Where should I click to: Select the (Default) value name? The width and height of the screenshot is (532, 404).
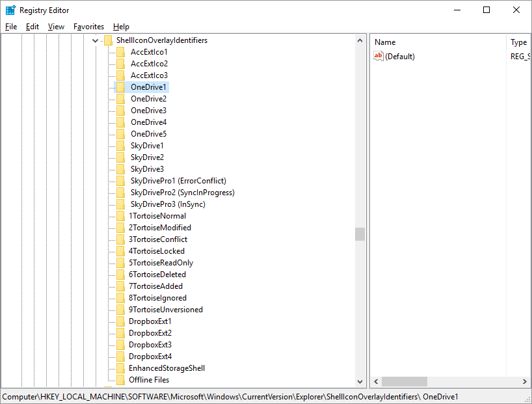pyautogui.click(x=400, y=57)
